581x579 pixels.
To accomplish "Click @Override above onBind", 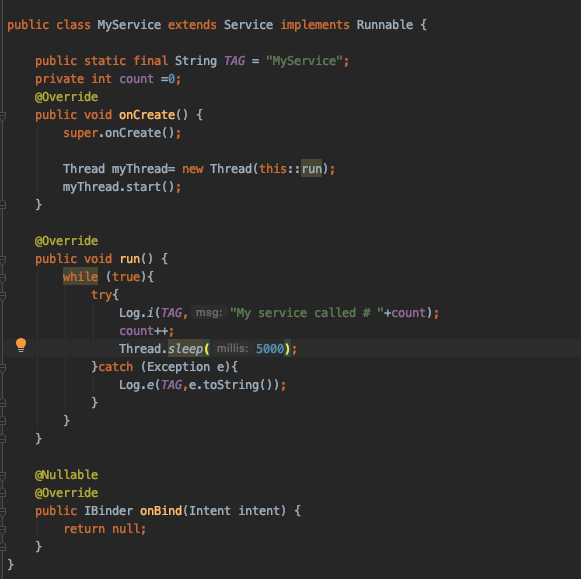I will [66, 493].
